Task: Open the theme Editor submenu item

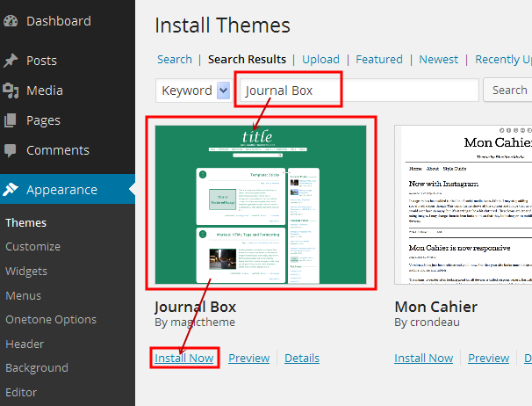Action: pos(21,393)
